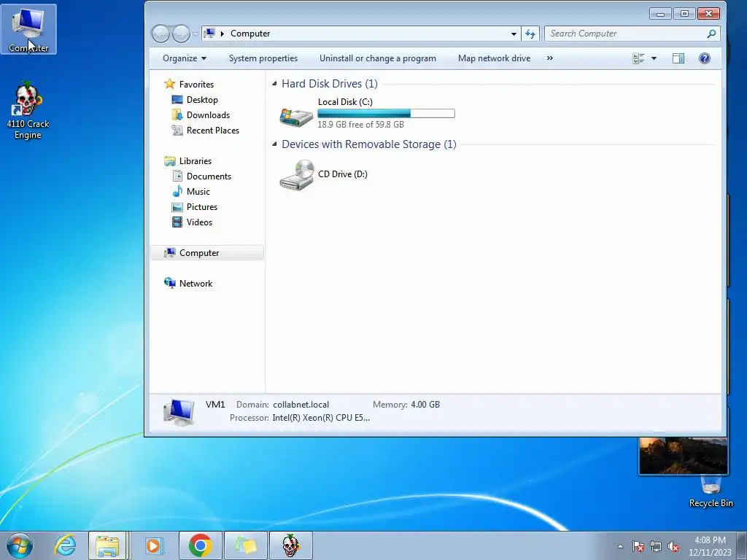
Task: Click the Windows Start orb
Action: pos(20,545)
